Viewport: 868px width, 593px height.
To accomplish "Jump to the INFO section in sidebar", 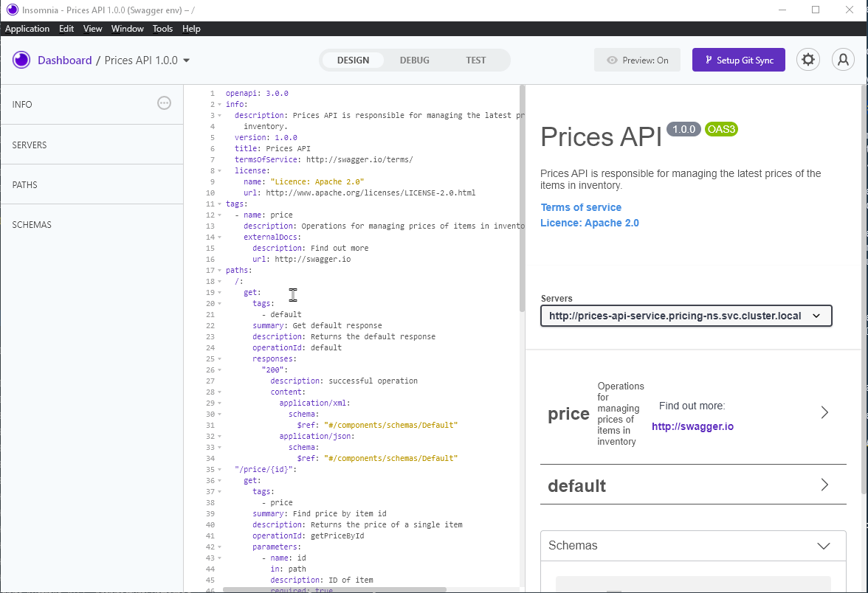I will (x=92, y=105).
